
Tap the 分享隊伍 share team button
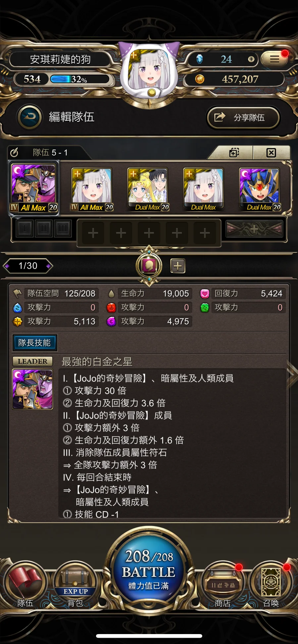(243, 117)
